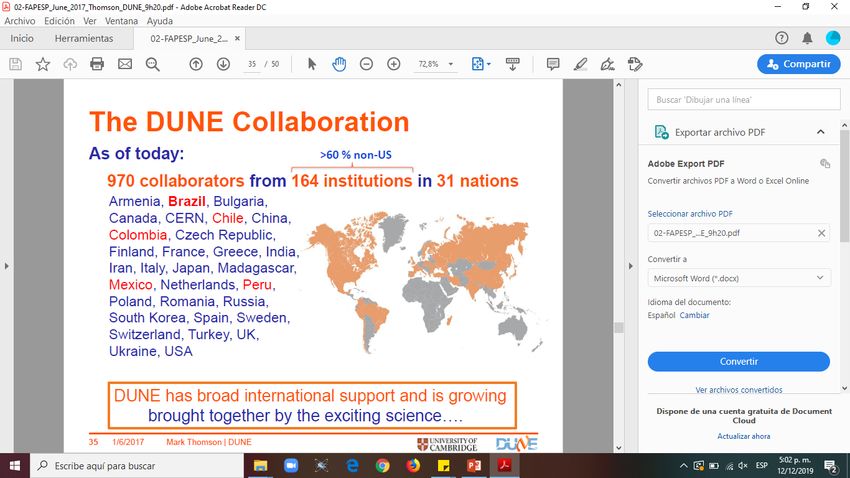The image size is (850, 478).
Task: Collapse the Exportar archivo PDF section
Action: 821,132
